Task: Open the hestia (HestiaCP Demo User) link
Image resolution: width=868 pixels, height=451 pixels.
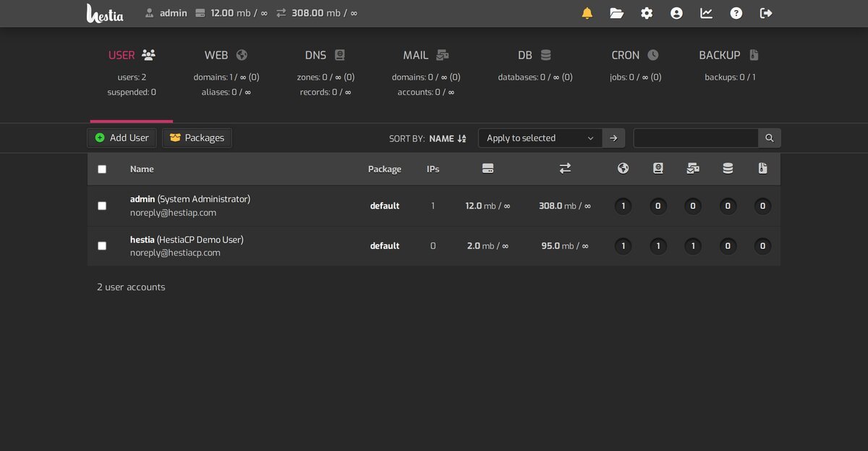Action: (187, 239)
